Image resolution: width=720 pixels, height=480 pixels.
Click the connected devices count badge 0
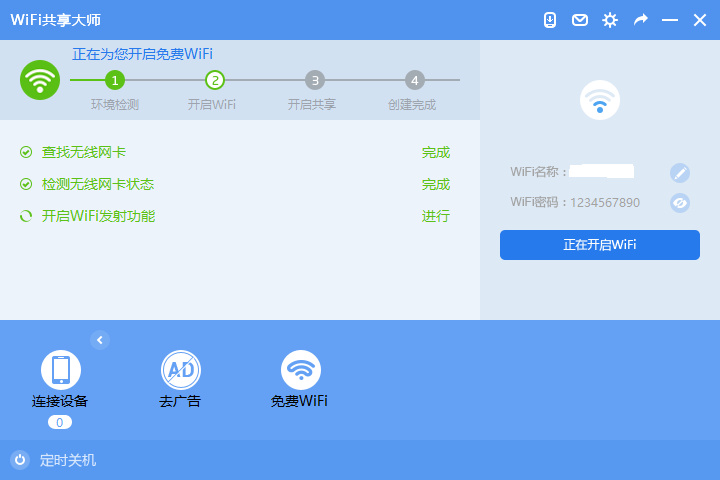click(x=60, y=422)
